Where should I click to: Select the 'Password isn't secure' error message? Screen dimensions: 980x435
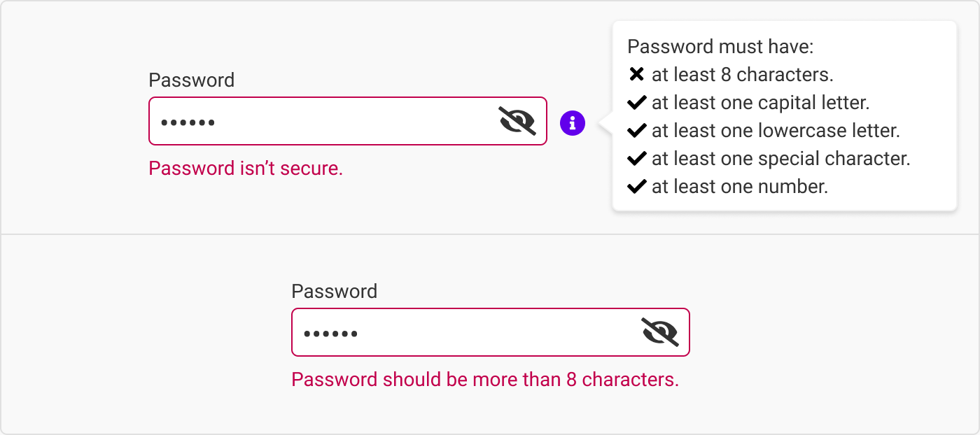pyautogui.click(x=245, y=168)
